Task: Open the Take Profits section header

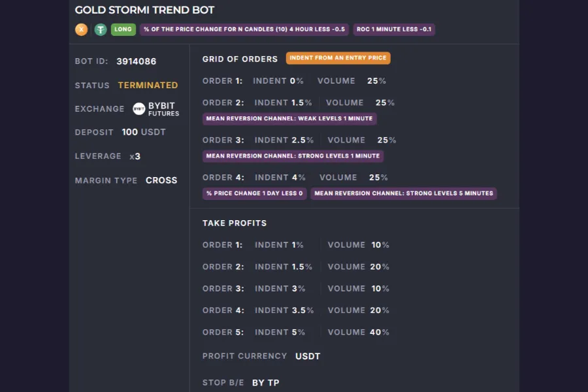Action: point(235,223)
